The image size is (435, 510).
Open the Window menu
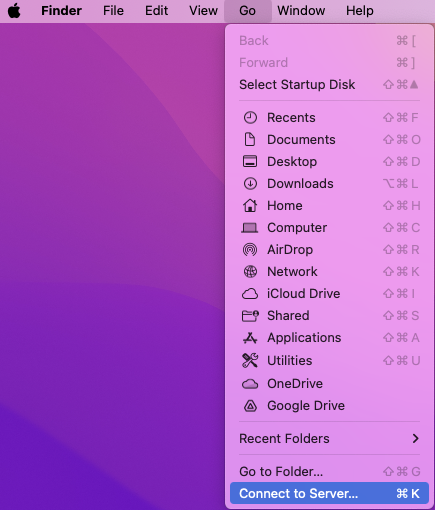click(x=301, y=11)
